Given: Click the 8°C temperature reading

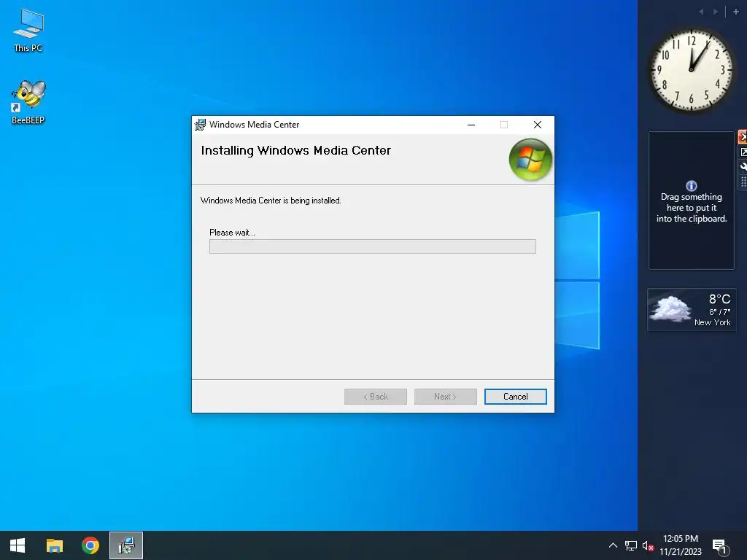Looking at the screenshot, I should coord(719,299).
